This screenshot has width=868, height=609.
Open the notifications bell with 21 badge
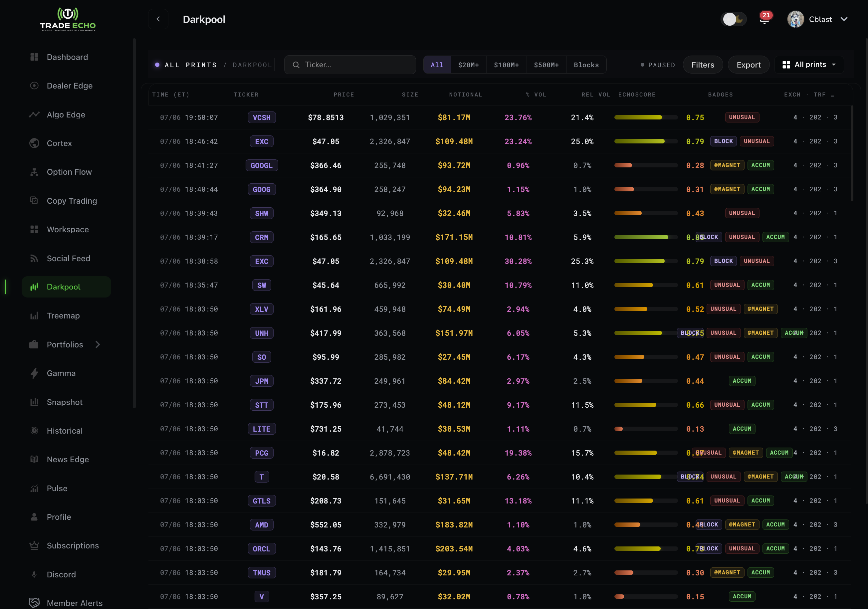click(765, 19)
